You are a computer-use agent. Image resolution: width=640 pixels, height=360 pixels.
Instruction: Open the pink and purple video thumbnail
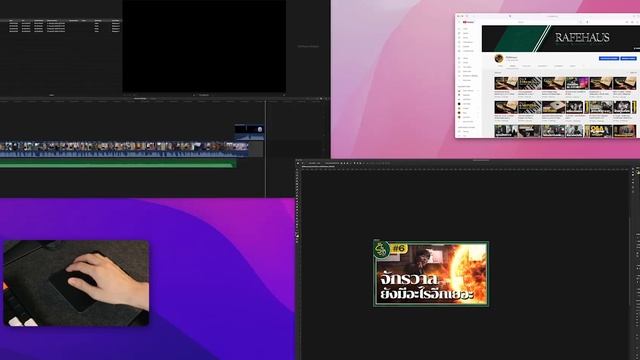click(577, 84)
